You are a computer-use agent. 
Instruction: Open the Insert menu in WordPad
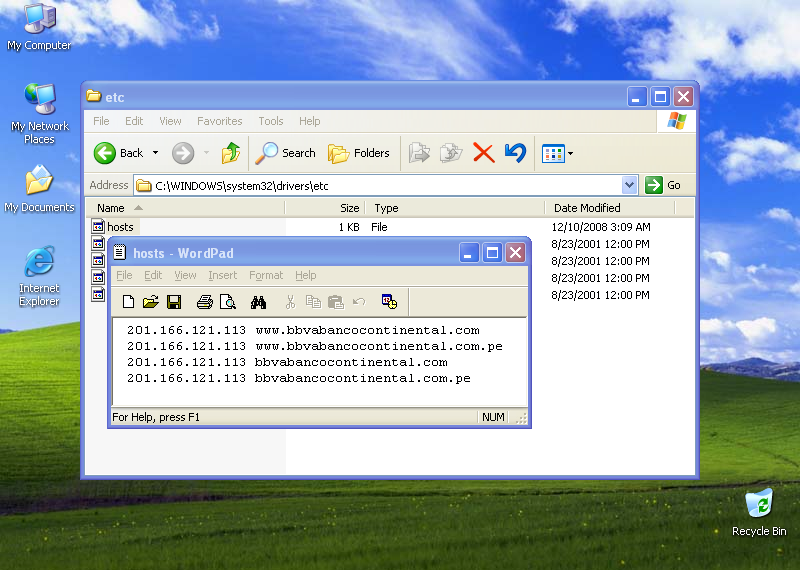[222, 275]
